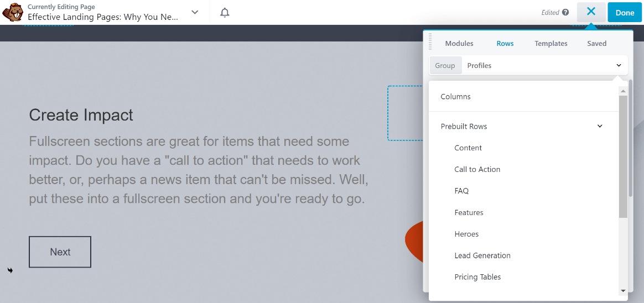Choose Lead Generation category
644x303 pixels.
pyautogui.click(x=482, y=255)
